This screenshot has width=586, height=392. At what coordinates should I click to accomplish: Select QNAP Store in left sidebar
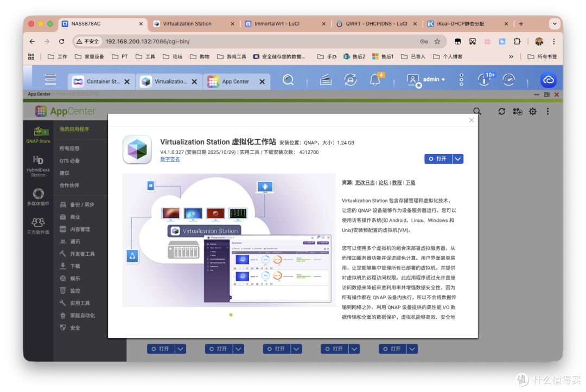point(38,135)
